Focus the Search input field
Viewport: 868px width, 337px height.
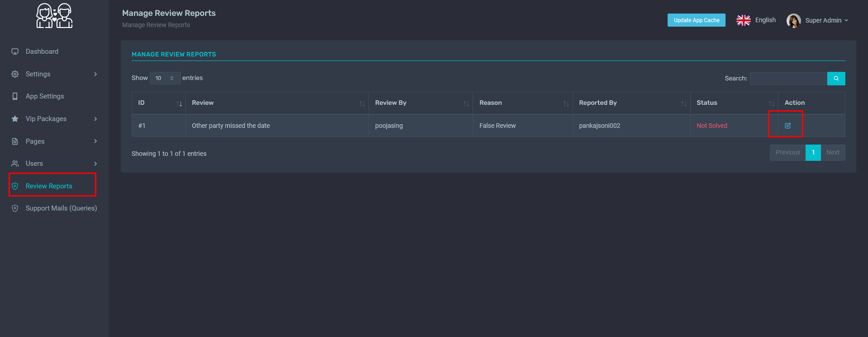[x=788, y=79]
